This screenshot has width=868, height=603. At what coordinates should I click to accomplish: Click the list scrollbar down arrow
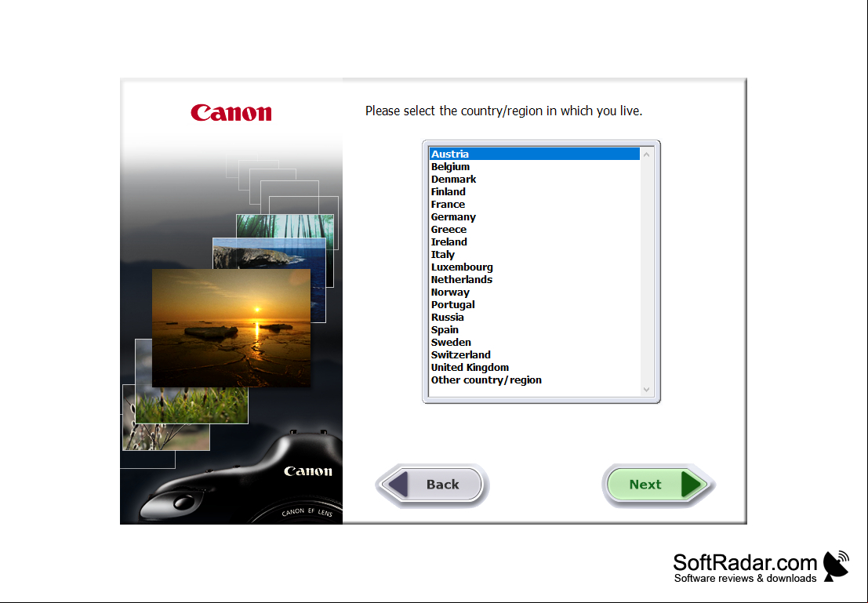click(646, 390)
